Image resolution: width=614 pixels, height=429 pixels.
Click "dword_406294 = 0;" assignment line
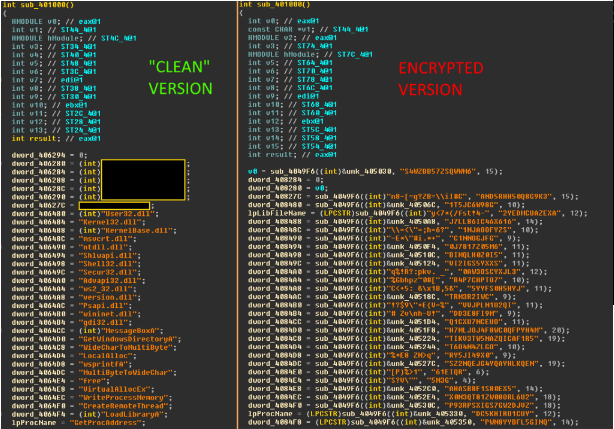(x=49, y=155)
